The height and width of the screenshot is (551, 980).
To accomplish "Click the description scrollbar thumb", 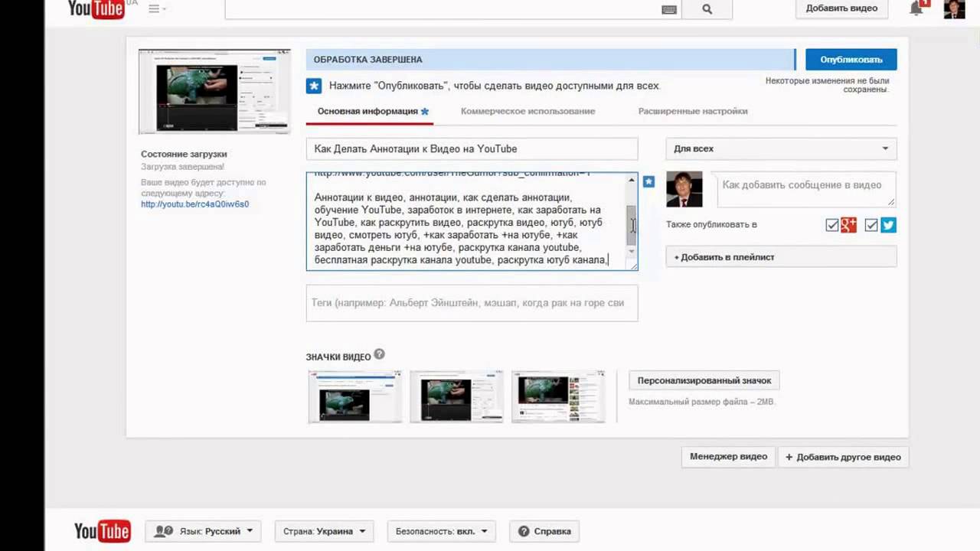I will tap(632, 226).
